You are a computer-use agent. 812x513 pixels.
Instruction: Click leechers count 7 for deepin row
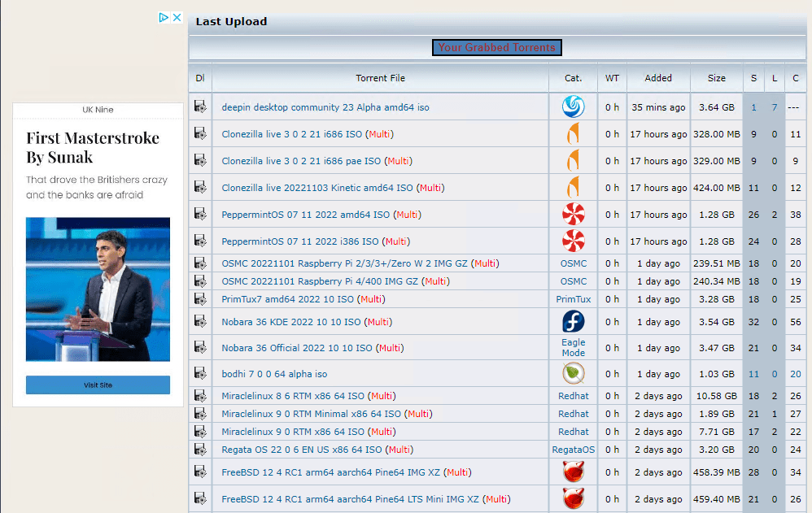pyautogui.click(x=775, y=107)
